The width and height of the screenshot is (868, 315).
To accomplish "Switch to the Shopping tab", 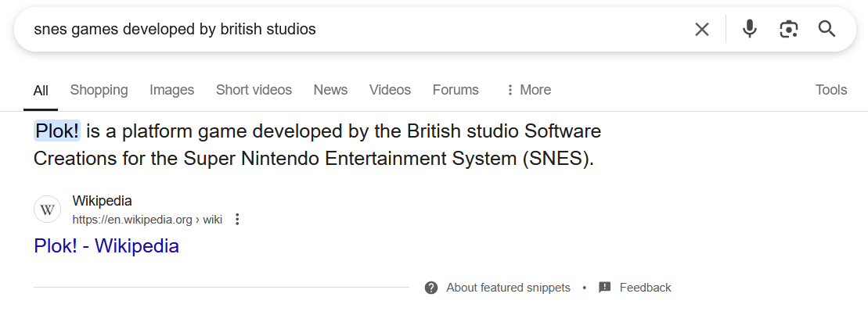I will click(x=99, y=90).
